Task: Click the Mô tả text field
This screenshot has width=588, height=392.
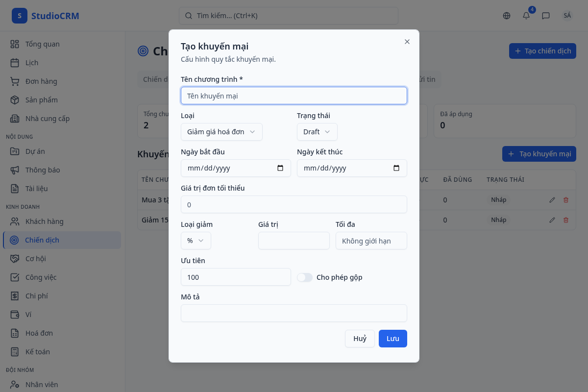Action: coord(294,313)
